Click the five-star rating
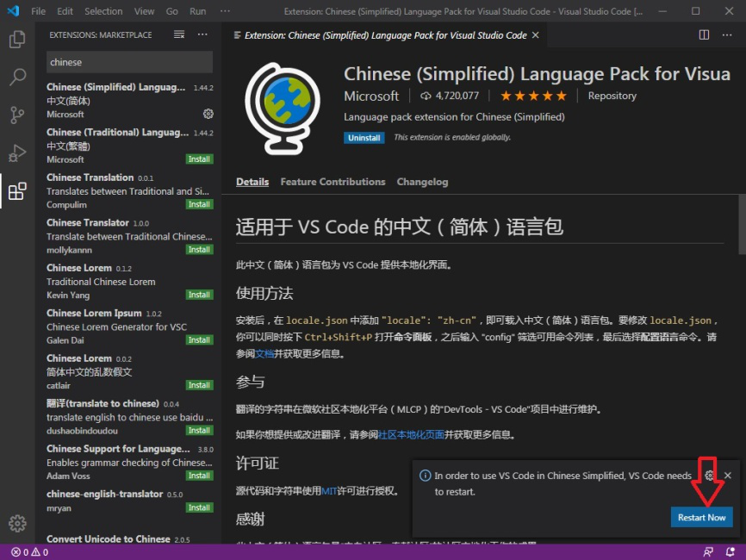Screen dimensions: 746x560 (533, 96)
